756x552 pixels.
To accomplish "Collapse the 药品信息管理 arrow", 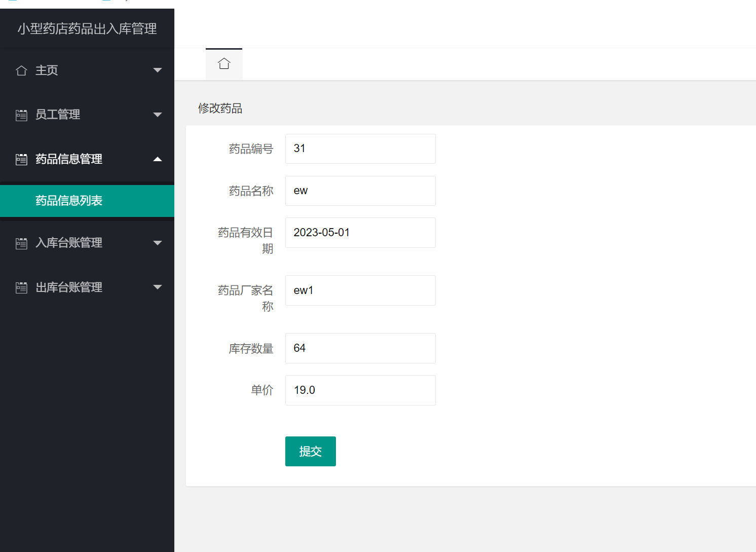I will pos(158,159).
